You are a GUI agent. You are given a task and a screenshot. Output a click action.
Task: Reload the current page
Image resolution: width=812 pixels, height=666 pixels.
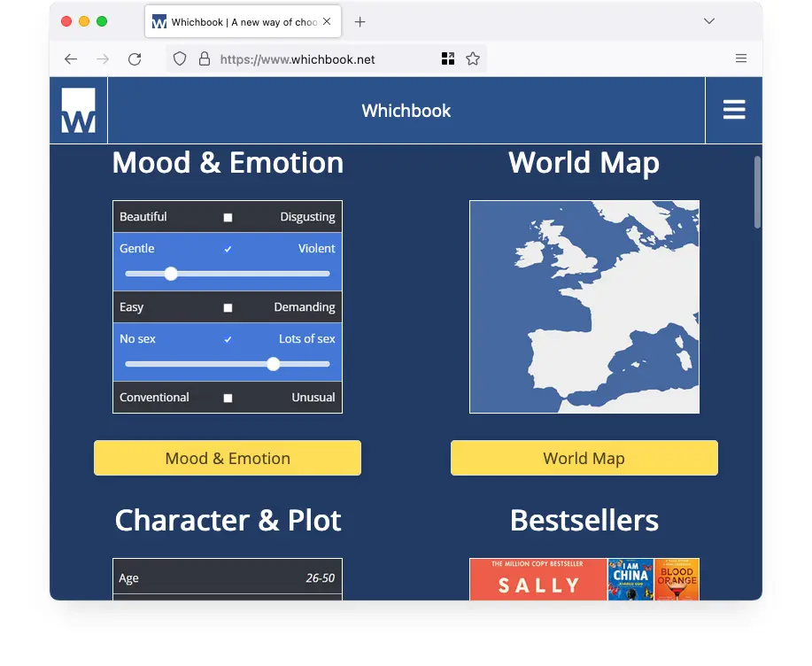click(135, 59)
